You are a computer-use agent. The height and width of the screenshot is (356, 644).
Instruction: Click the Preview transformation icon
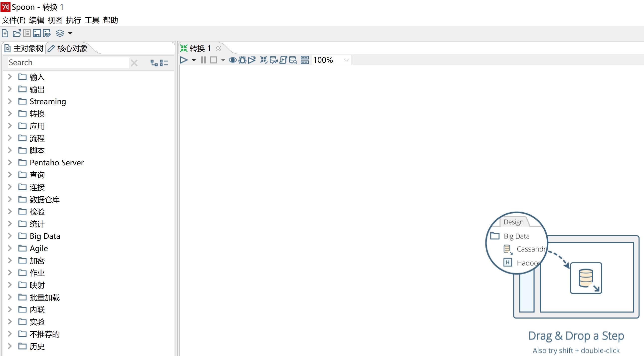coord(233,60)
